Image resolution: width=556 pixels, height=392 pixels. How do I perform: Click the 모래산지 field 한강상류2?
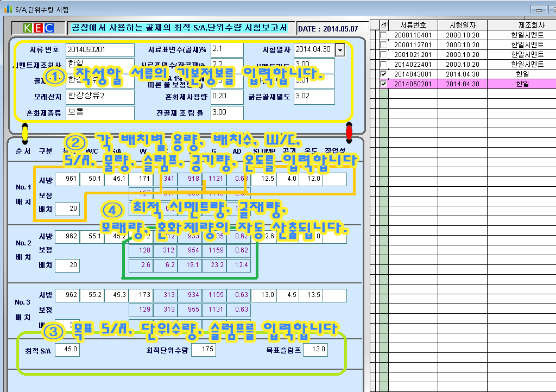click(x=100, y=97)
